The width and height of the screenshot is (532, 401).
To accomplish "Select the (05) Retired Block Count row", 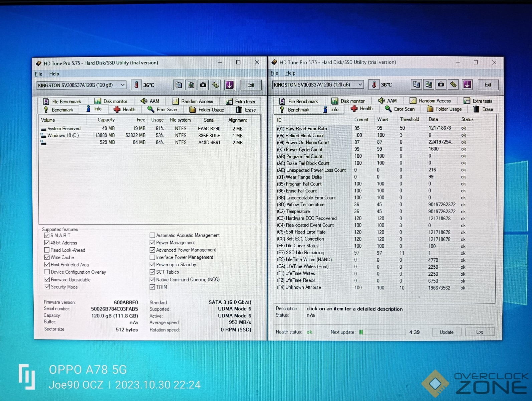I will tap(384, 135).
